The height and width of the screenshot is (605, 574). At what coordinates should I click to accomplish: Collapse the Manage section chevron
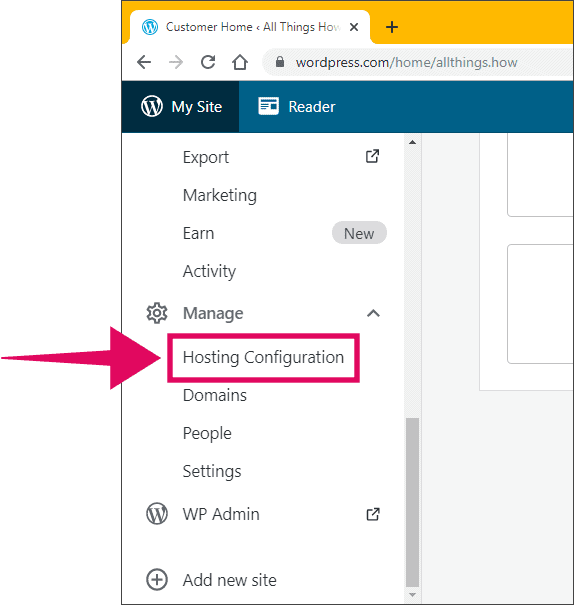[373, 313]
